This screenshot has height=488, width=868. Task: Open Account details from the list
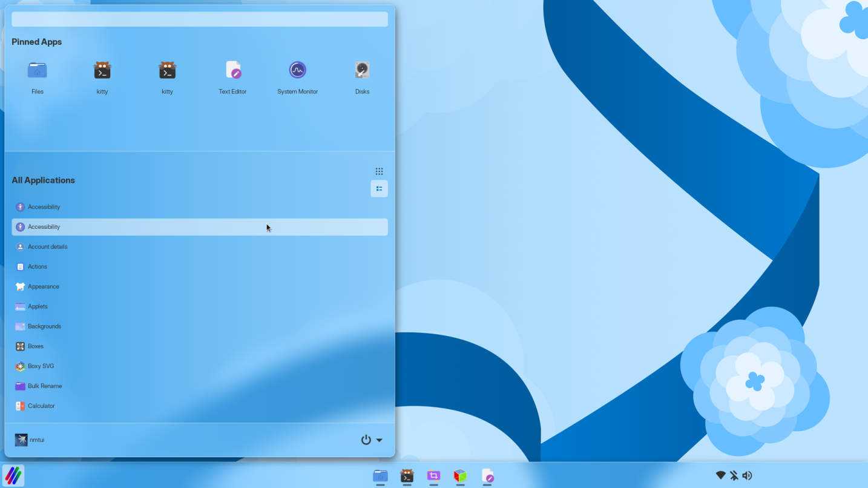coord(200,247)
